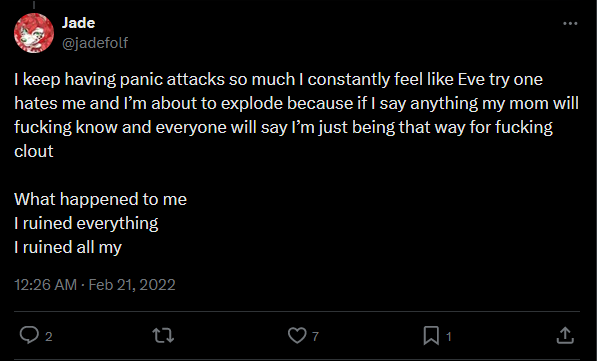This screenshot has height=361, width=597.
Task: Click the word "clout" in the post
Action: click(34, 151)
